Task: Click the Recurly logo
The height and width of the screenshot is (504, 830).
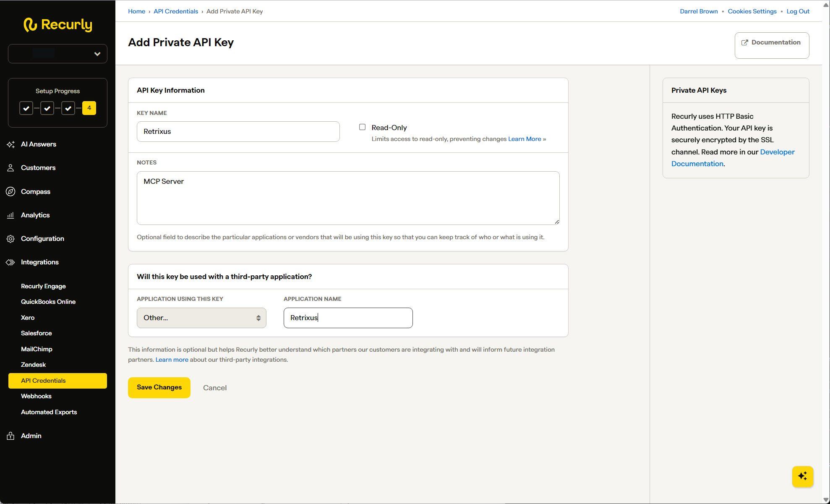Action: pyautogui.click(x=58, y=25)
